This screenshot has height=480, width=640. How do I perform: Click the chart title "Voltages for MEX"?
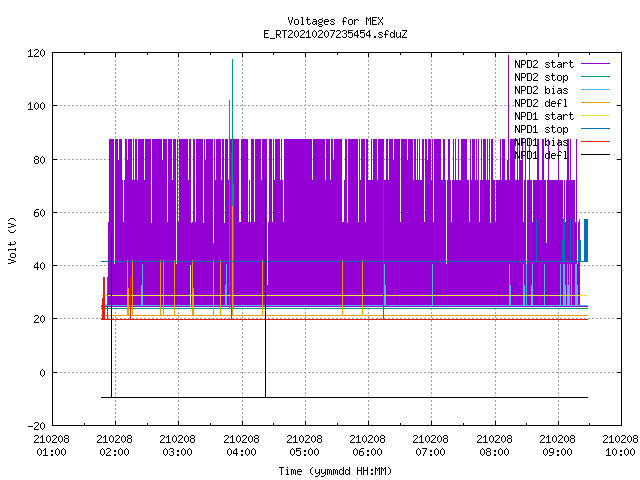(335, 21)
